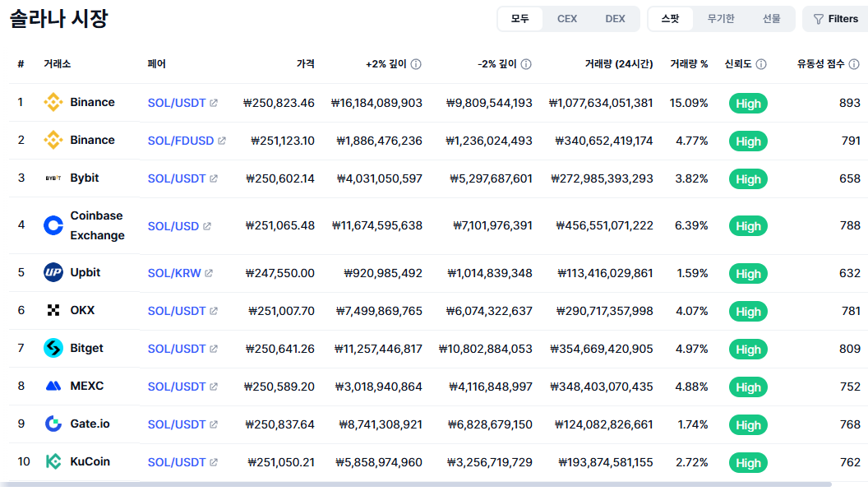Click the High badge in the Upbit row

click(748, 274)
